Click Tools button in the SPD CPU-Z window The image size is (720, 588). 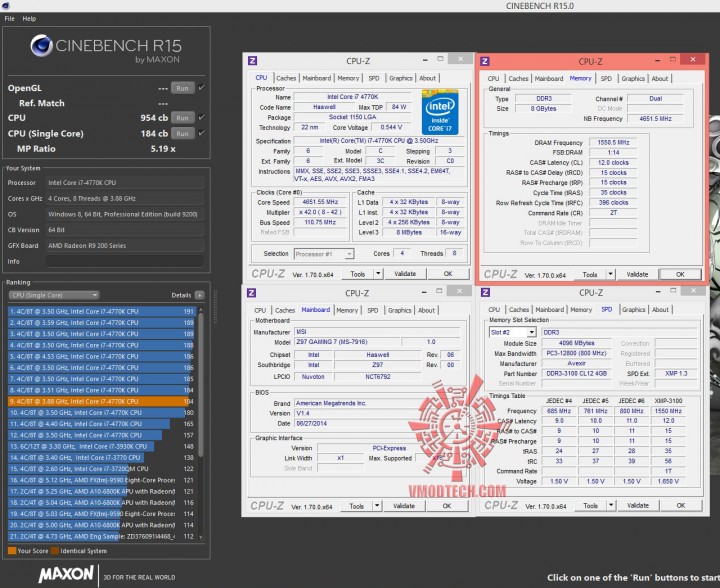point(591,505)
